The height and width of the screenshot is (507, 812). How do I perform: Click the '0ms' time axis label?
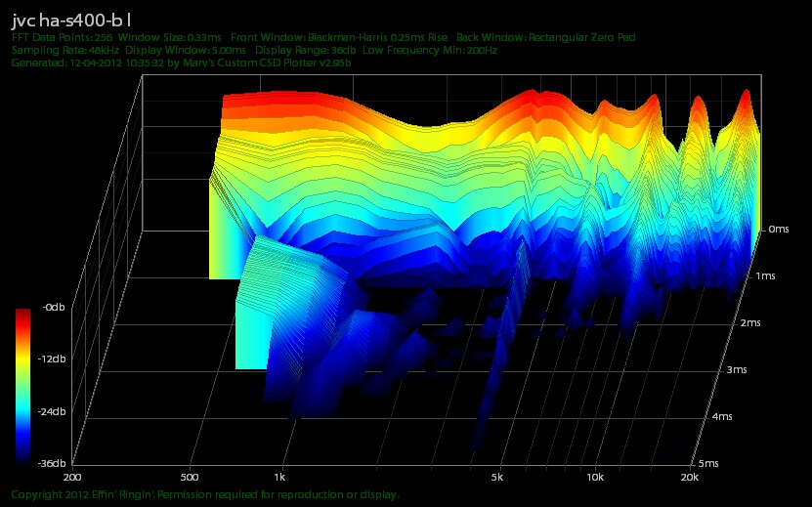pyautogui.click(x=779, y=229)
